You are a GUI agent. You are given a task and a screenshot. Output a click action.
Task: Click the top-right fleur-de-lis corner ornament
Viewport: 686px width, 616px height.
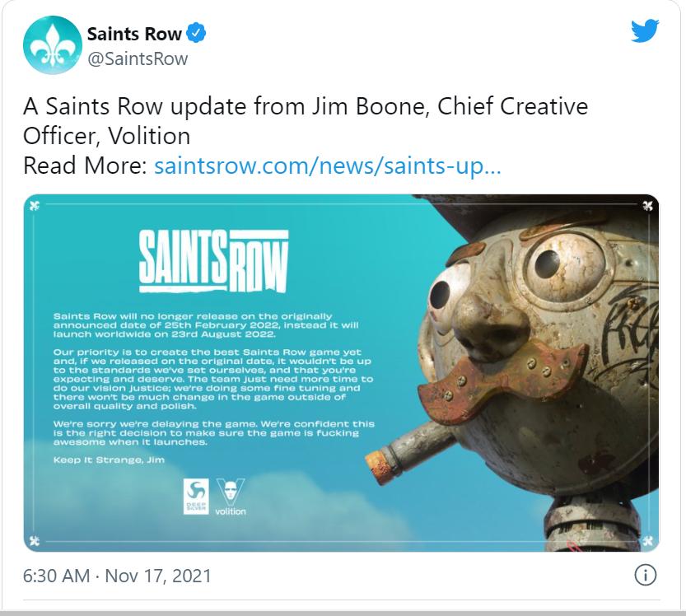click(648, 205)
